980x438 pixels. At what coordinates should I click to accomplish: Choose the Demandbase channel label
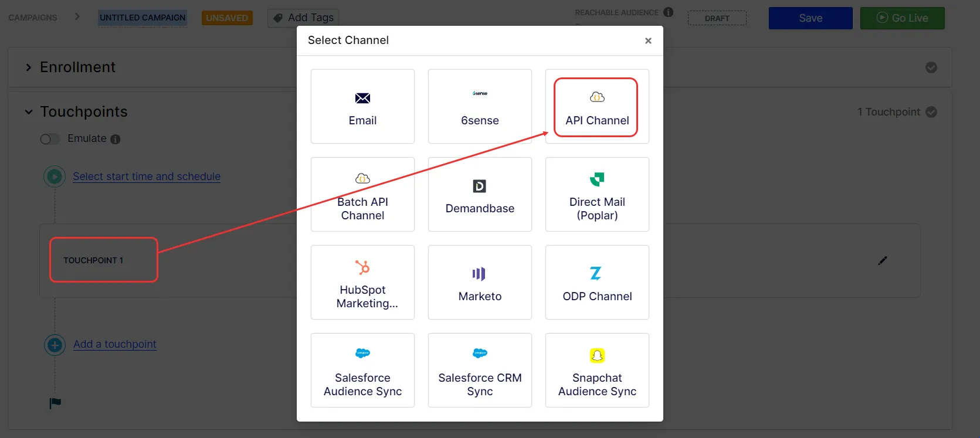pyautogui.click(x=480, y=208)
